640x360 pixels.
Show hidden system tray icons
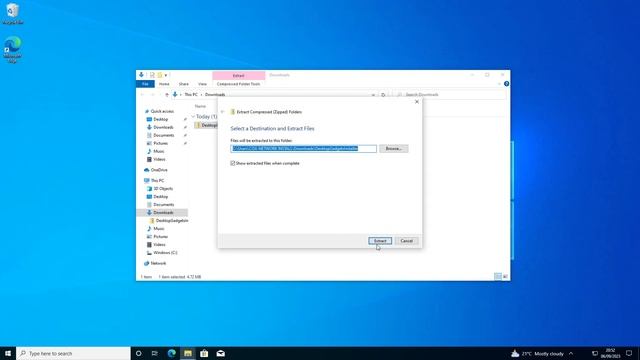point(571,353)
